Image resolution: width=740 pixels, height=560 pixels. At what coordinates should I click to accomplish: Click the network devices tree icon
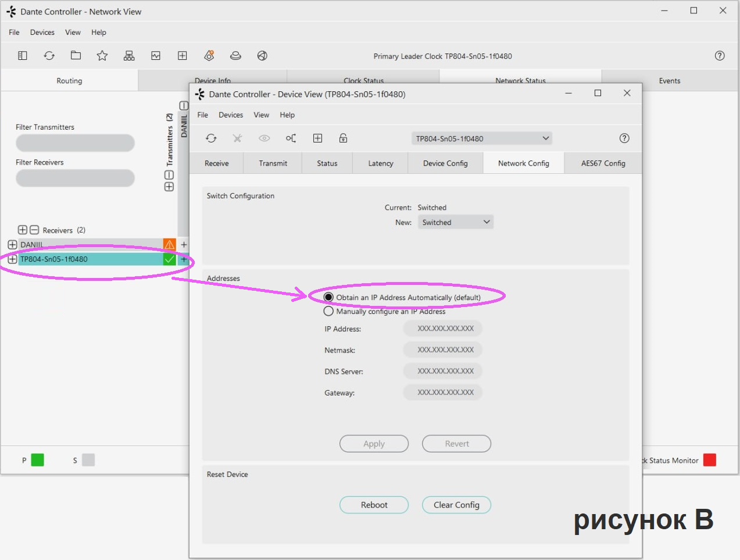[x=129, y=56]
